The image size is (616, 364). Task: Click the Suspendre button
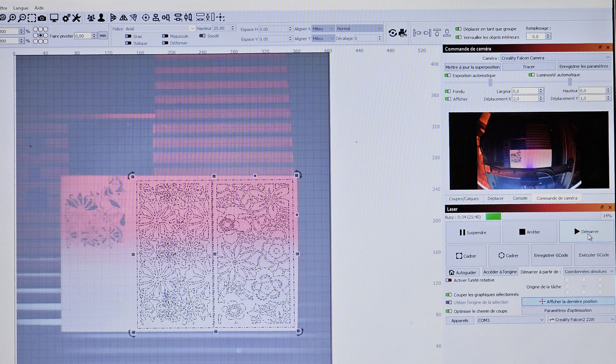click(x=473, y=232)
